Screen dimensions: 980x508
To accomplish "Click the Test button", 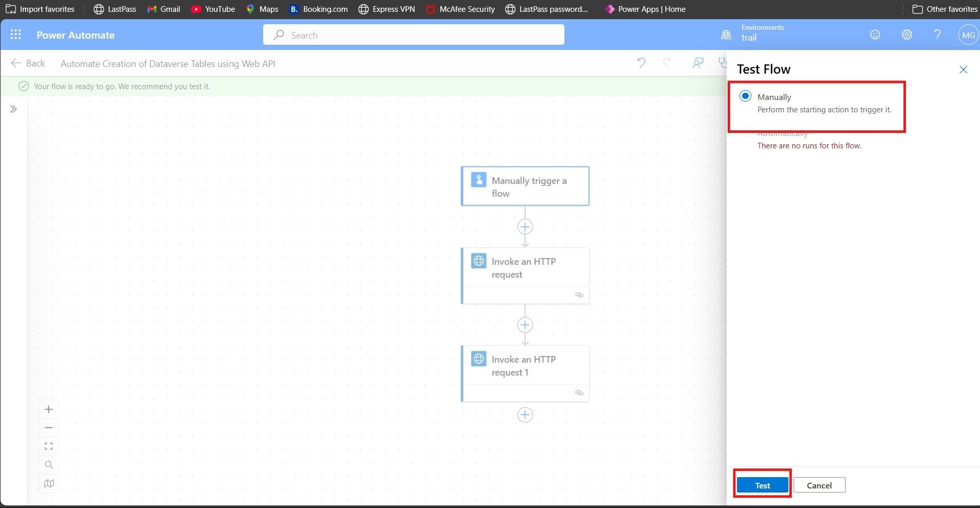I will pyautogui.click(x=762, y=485).
